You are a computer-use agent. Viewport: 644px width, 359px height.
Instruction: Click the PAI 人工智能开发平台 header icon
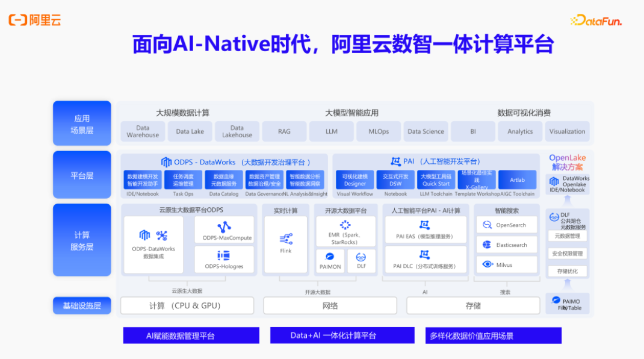click(x=395, y=161)
